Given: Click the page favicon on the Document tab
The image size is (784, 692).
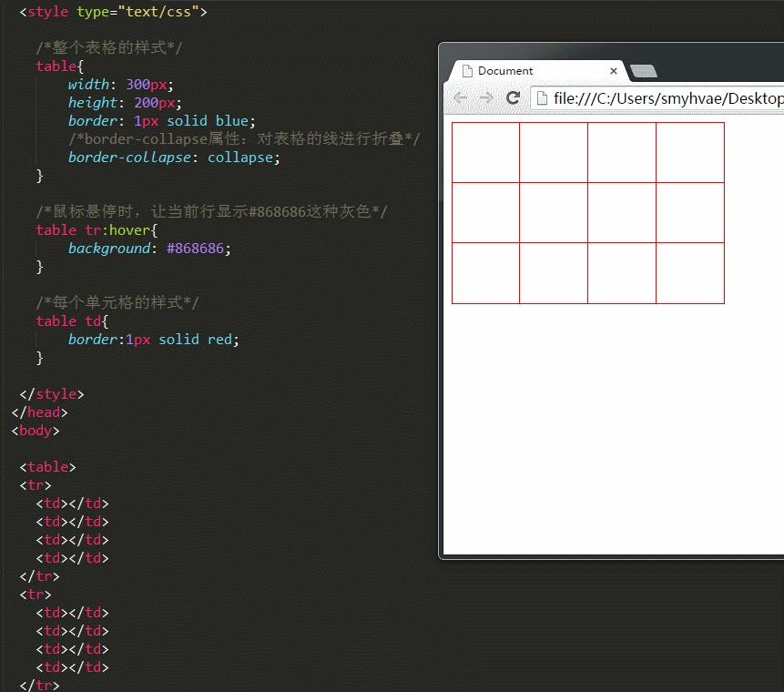Looking at the screenshot, I should [x=467, y=71].
